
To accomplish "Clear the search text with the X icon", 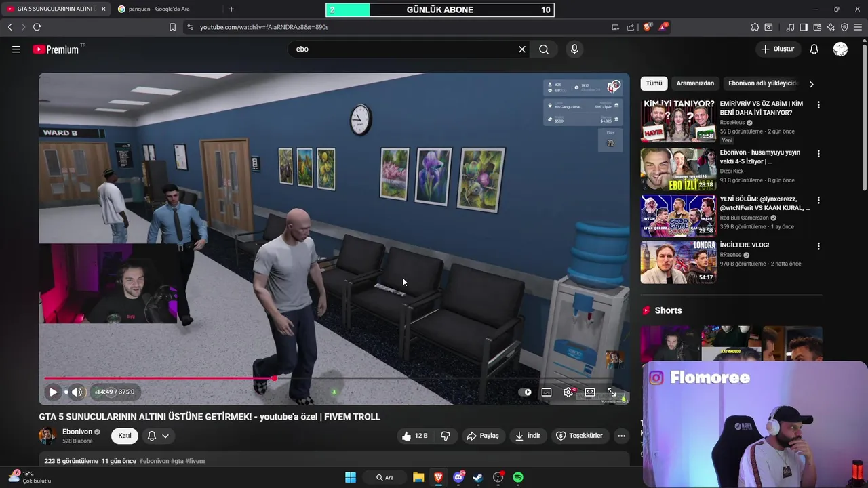I will [522, 49].
